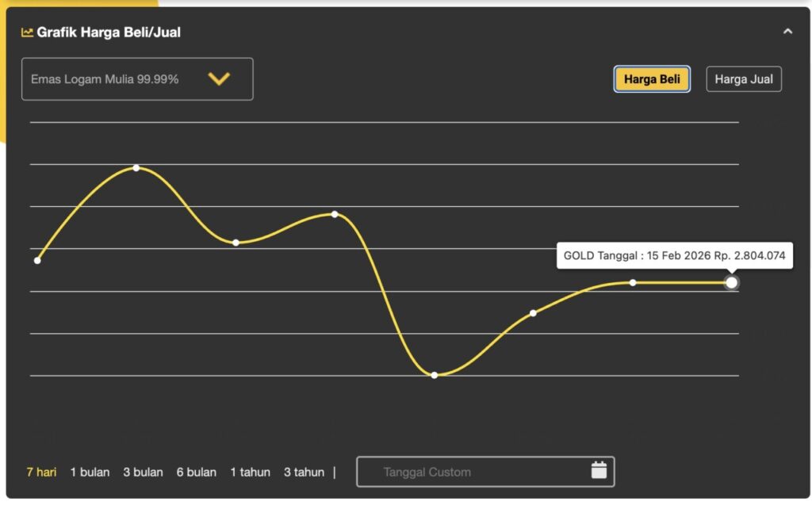Select the Harga Beli toggle
Screen dimensions: 812x505
point(652,79)
